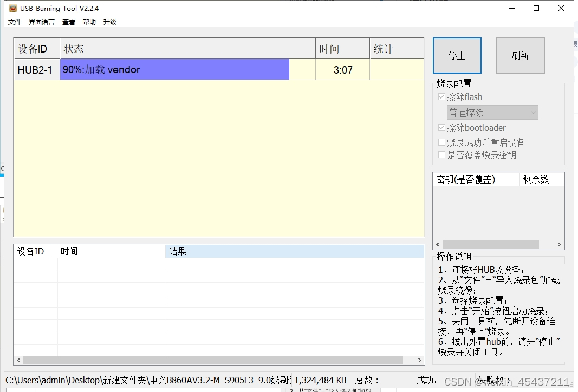The height and width of the screenshot is (392, 578).
Task: Click the 停止 button
Action: pyautogui.click(x=457, y=56)
